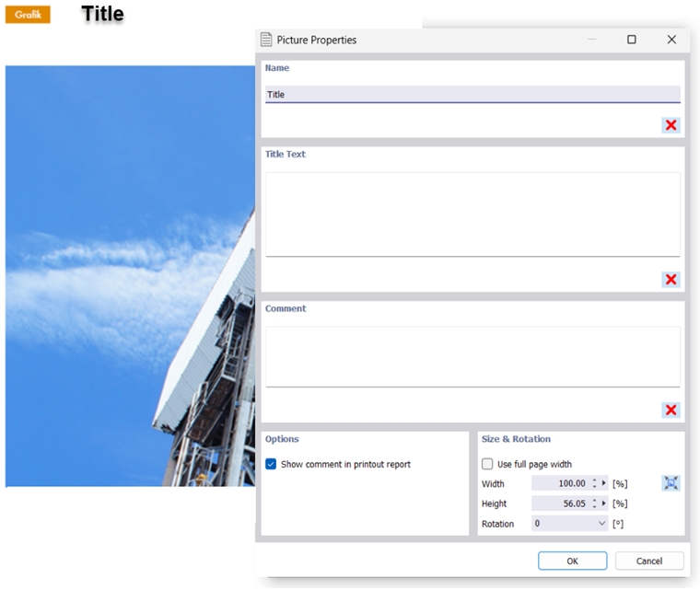Confirm the dialog with OK
The height and width of the screenshot is (590, 700).
pyautogui.click(x=572, y=561)
